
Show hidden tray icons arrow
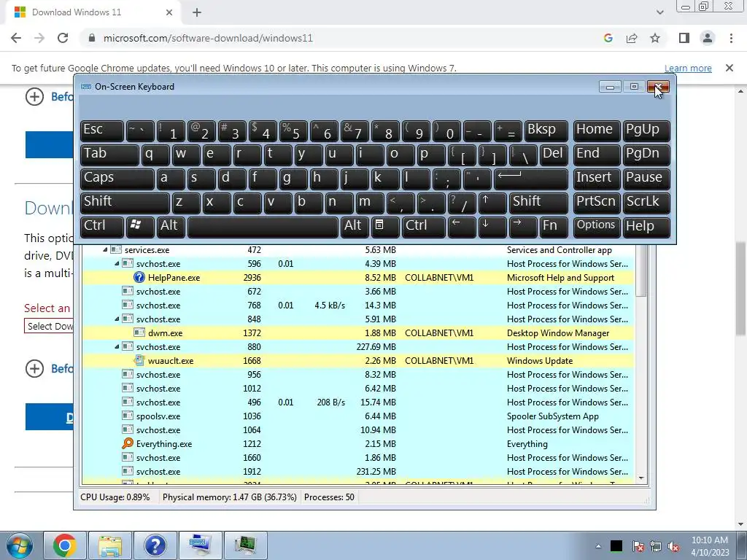pyautogui.click(x=598, y=546)
